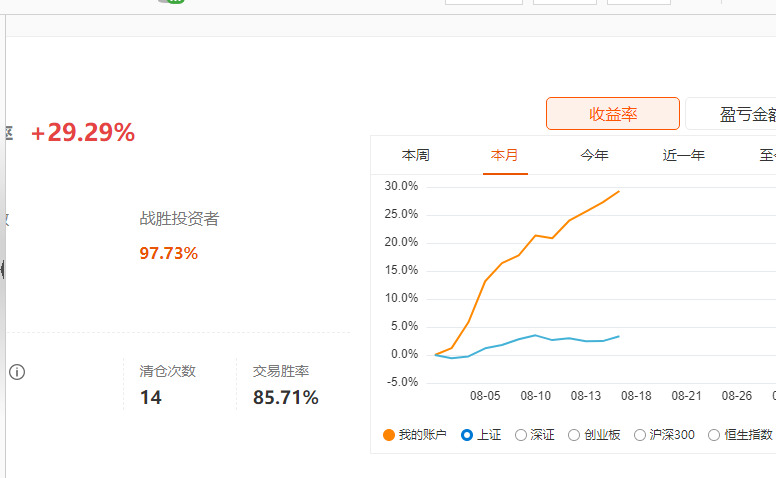Screen dimensions: 776x478
Task: Click the 08-18 date on chart axis
Action: click(x=636, y=396)
